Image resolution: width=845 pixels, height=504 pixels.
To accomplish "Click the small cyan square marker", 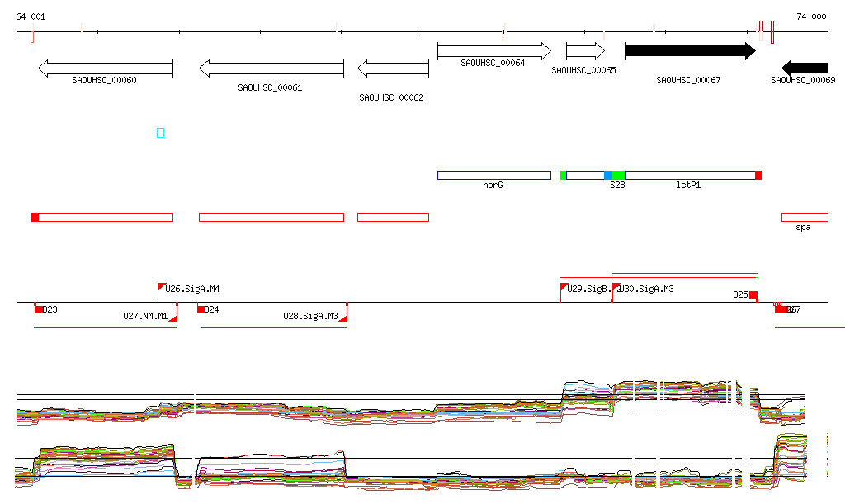I will coord(161,133).
